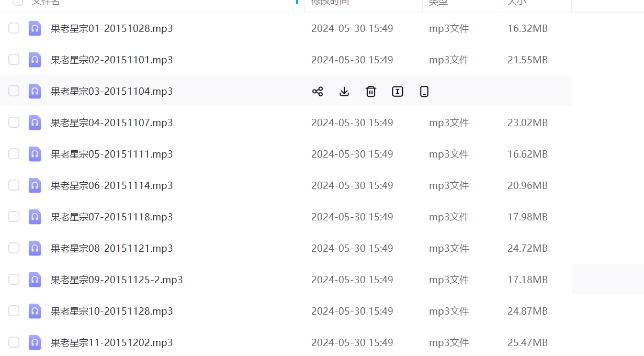Check the box beside 果老星宗07-20151118.mp3
Screen dimensions: 644x356
14,217
